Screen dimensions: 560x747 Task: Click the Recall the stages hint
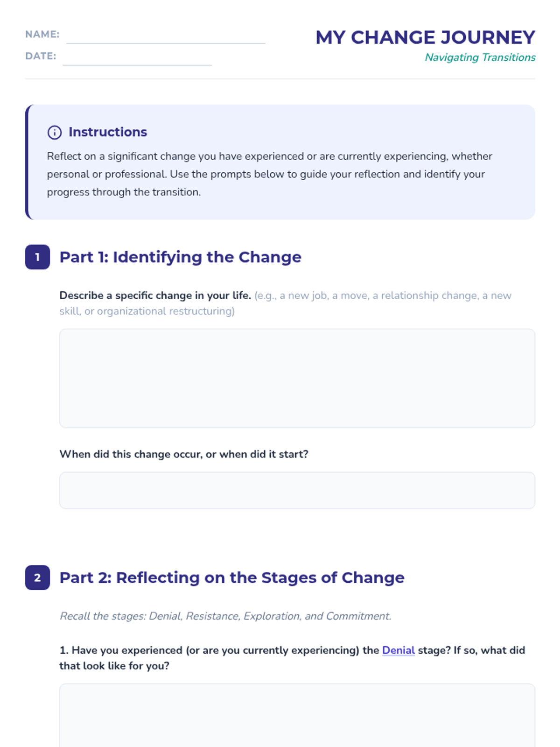coord(225,616)
